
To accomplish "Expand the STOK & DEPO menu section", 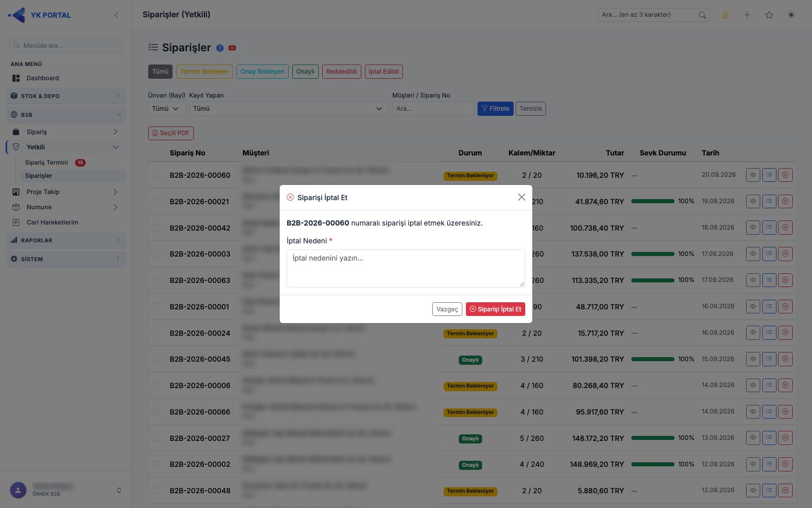I will (x=66, y=96).
